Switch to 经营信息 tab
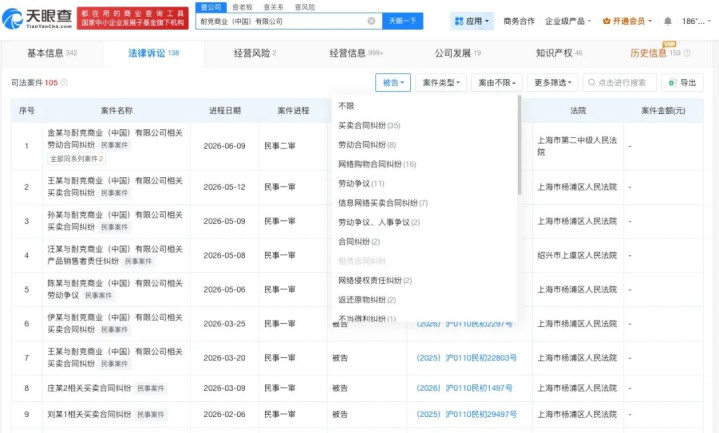The height and width of the screenshot is (433, 719). [356, 53]
